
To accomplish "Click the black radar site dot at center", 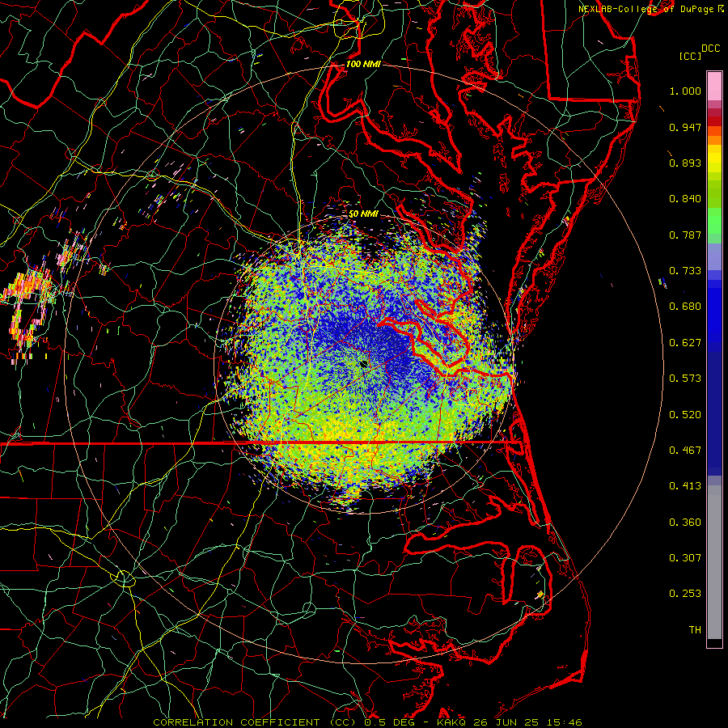I will (364, 364).
